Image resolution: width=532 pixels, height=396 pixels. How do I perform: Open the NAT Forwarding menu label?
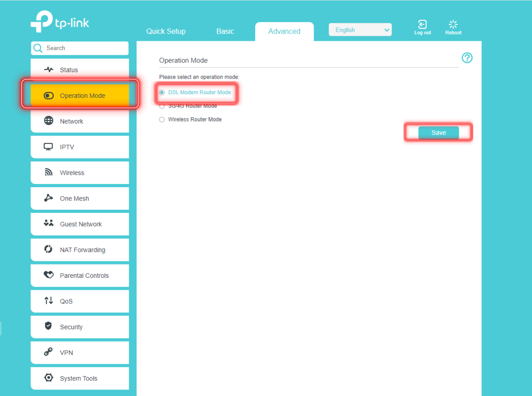coord(82,250)
